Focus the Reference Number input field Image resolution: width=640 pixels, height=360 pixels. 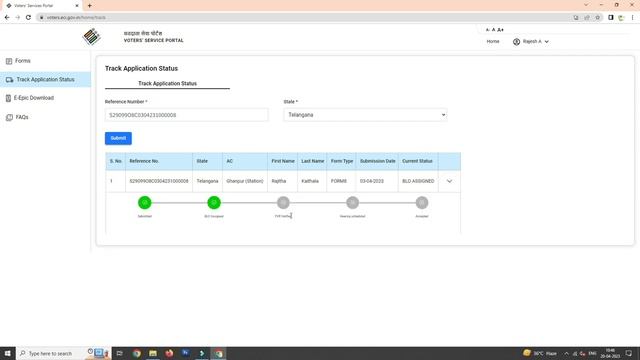tap(187, 115)
